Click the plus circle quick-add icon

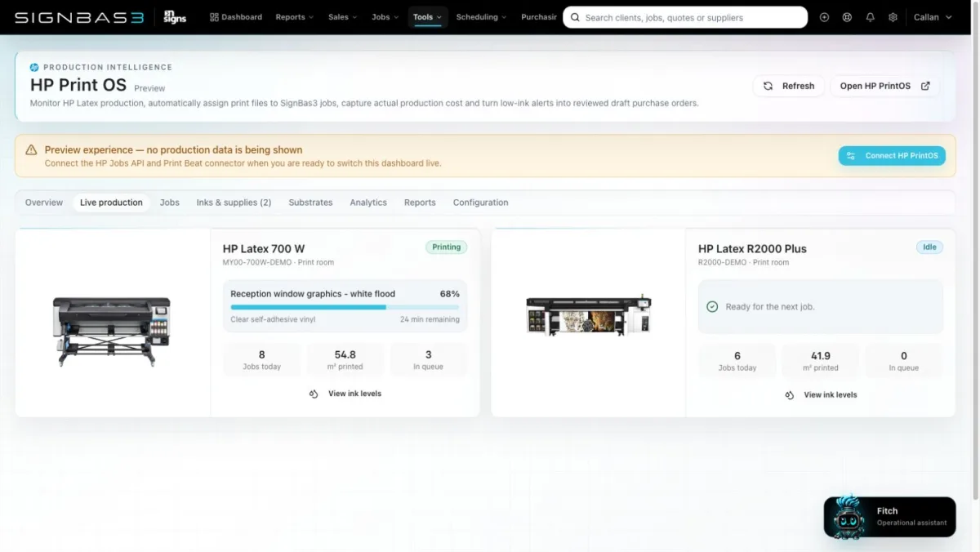pos(824,17)
